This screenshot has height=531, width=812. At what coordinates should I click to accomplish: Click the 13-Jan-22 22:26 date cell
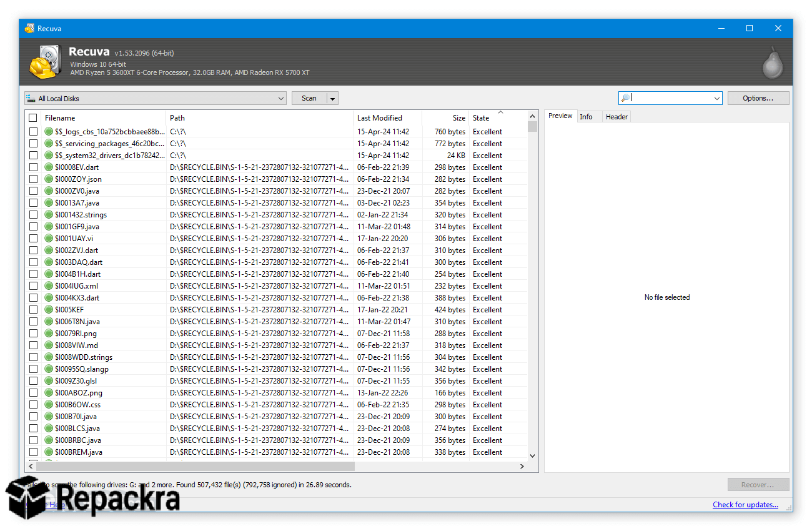pos(382,393)
